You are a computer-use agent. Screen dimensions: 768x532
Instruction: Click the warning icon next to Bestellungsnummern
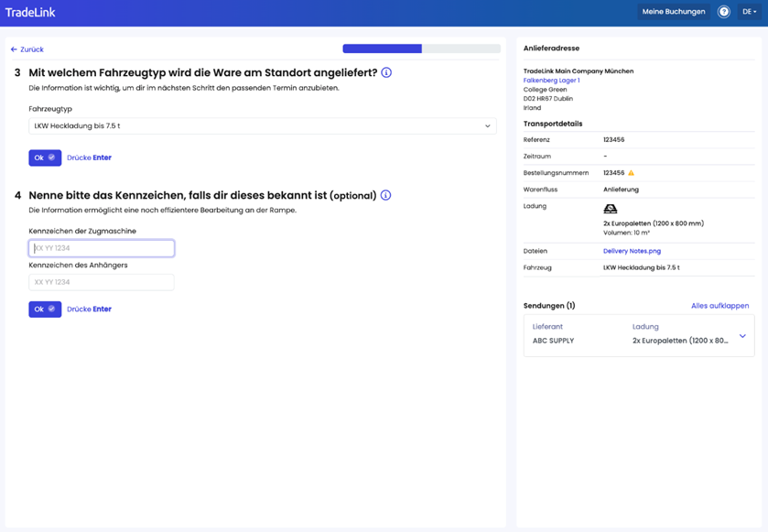coord(631,173)
